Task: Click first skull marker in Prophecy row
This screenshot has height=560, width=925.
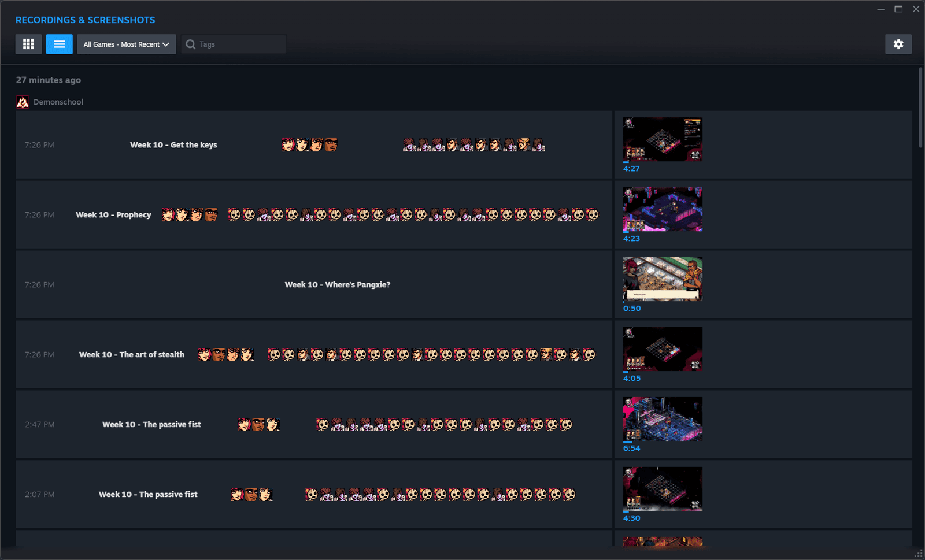Action: 234,215
